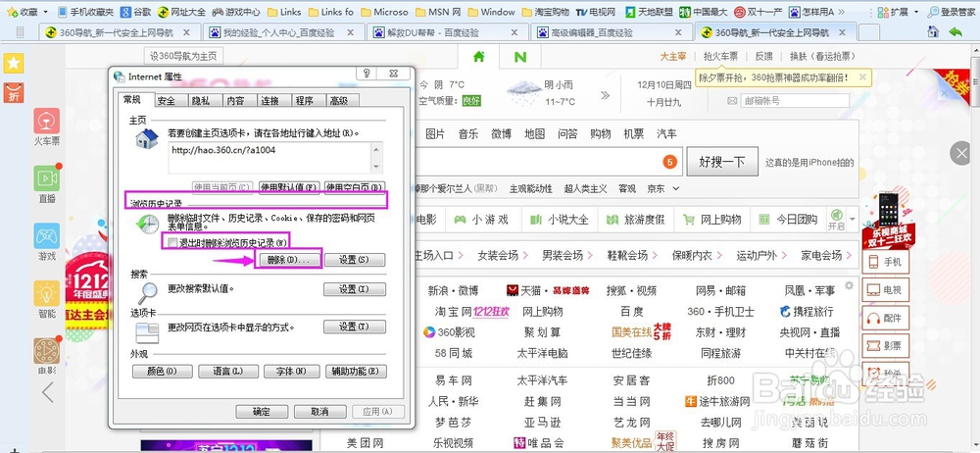
Task: Open 智能 sidebar shortcut
Action: coord(47,300)
